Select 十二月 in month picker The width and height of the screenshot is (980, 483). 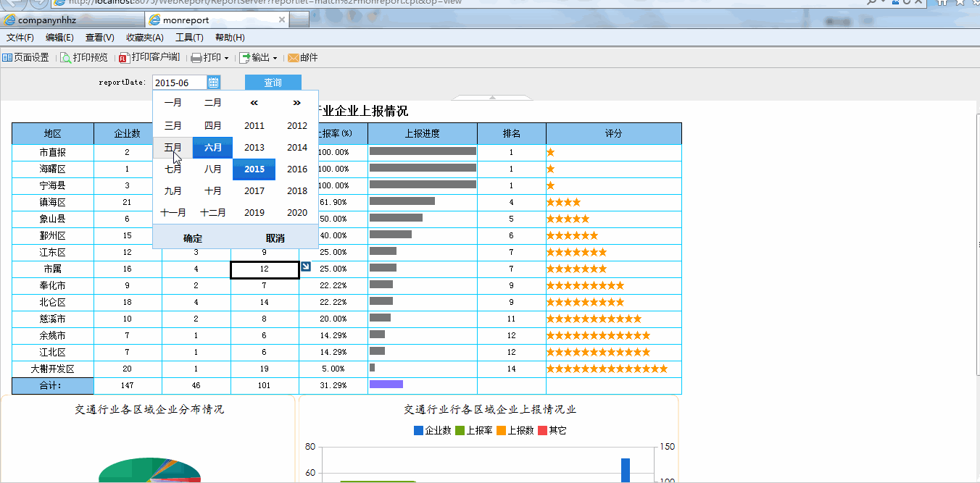point(212,213)
